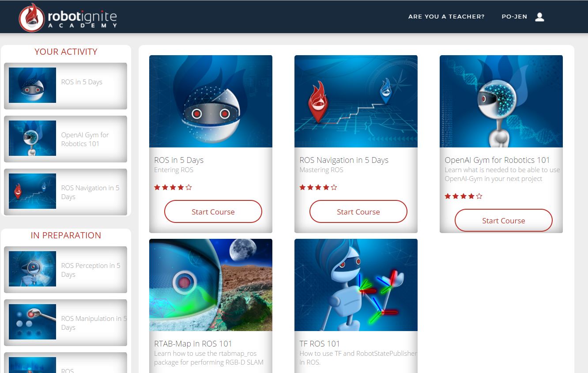588x373 pixels.
Task: Click sidebar text 'ROS in 5 Days'
Action: [82, 82]
